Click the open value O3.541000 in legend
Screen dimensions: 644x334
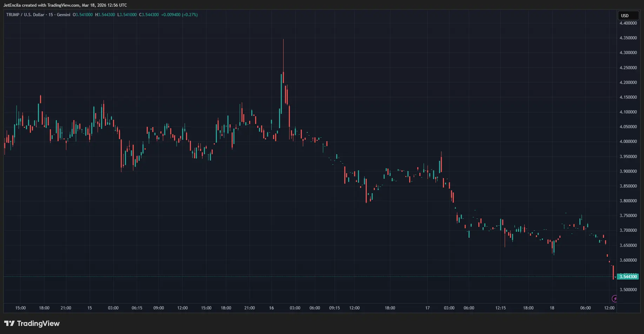(x=83, y=15)
